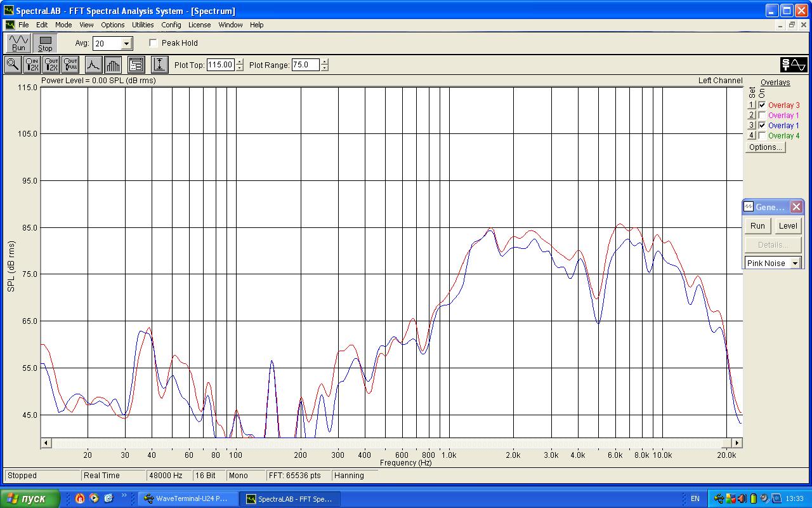Screen dimensions: 812x508
Task: Open overlay Options dialog
Action: coord(765,147)
